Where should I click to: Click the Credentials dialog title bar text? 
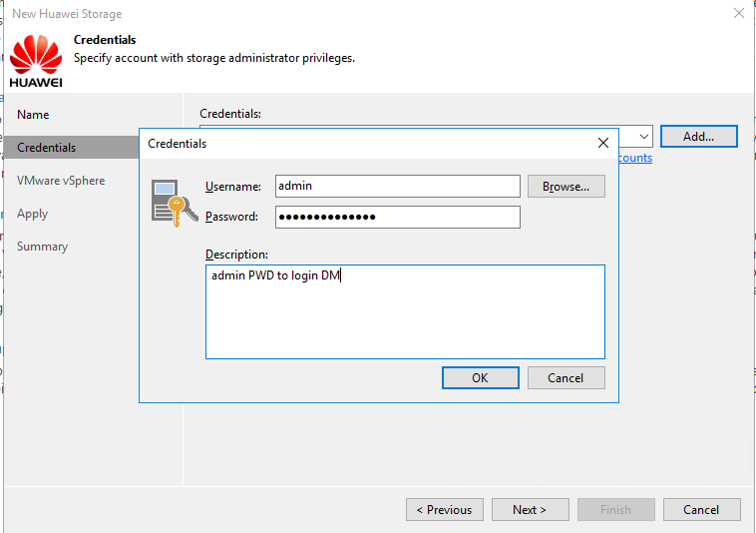[x=177, y=144]
